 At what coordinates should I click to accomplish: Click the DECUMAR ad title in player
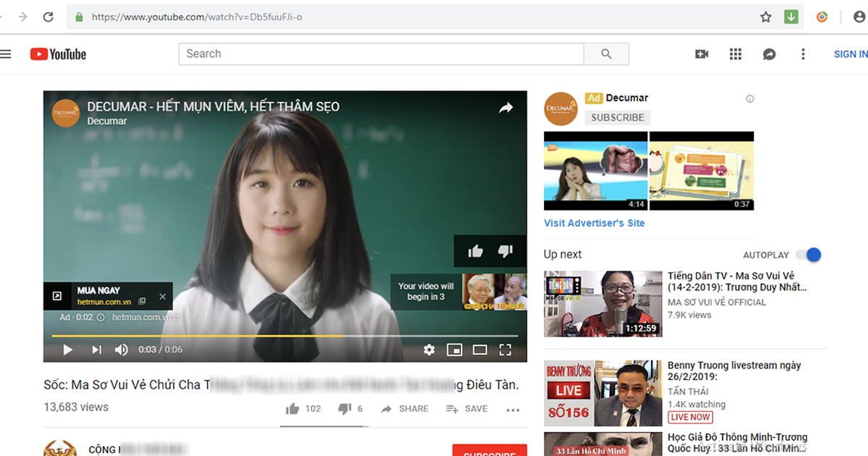pyautogui.click(x=213, y=106)
